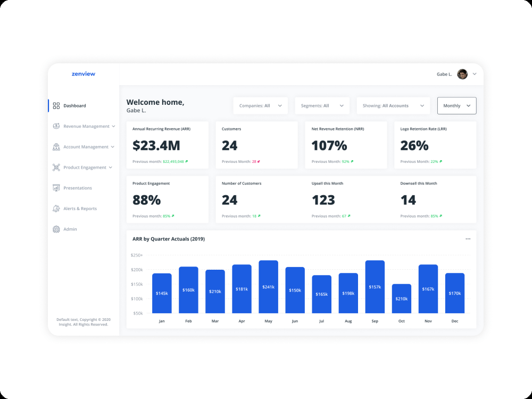Click the copyright footer text
532x399 pixels.
(x=84, y=322)
